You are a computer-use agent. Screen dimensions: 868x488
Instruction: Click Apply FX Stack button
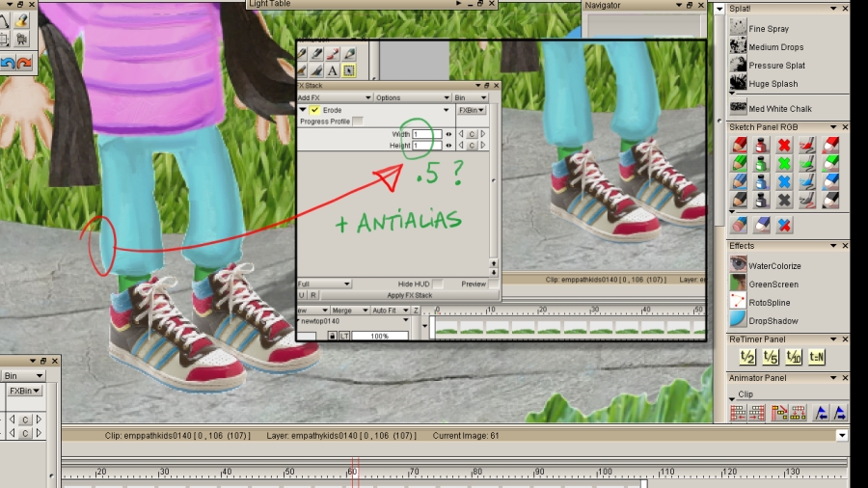(410, 295)
